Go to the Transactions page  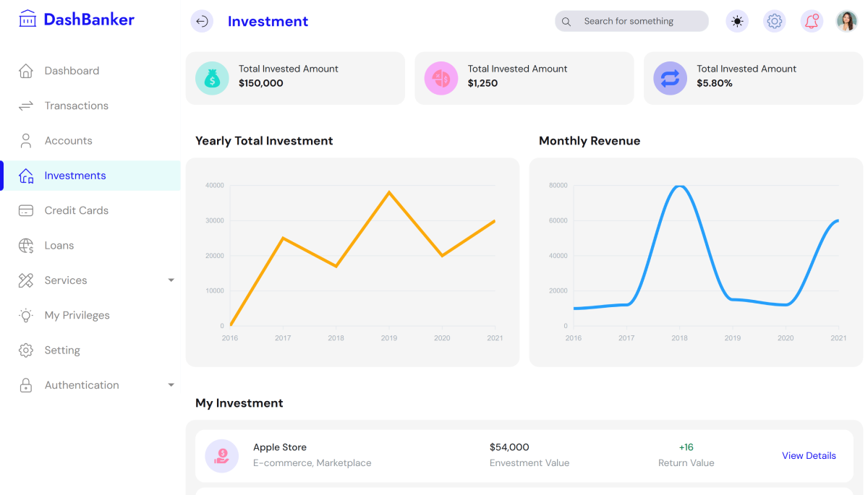coord(76,106)
